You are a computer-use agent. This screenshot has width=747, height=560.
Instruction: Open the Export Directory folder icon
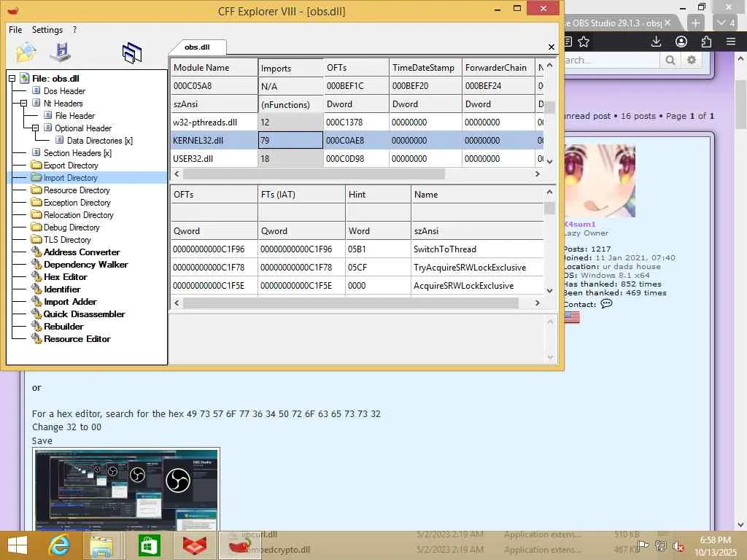click(36, 166)
